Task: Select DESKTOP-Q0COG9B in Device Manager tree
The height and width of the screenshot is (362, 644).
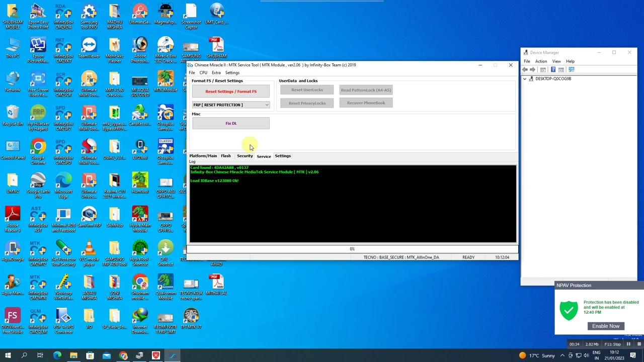Action: coord(553,79)
